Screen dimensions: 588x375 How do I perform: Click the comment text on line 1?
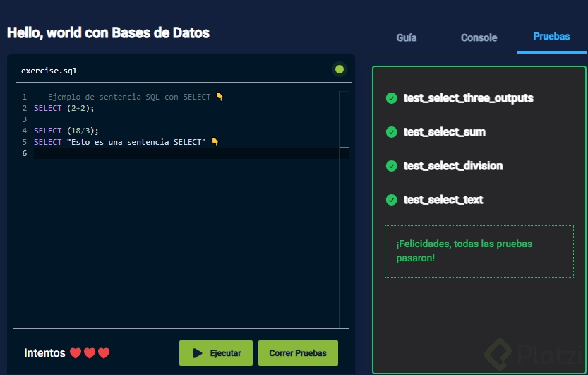(x=122, y=97)
